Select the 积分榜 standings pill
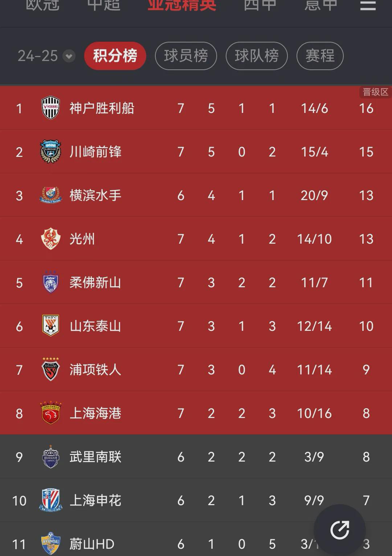Viewport: 392px width, 556px height. (x=115, y=56)
